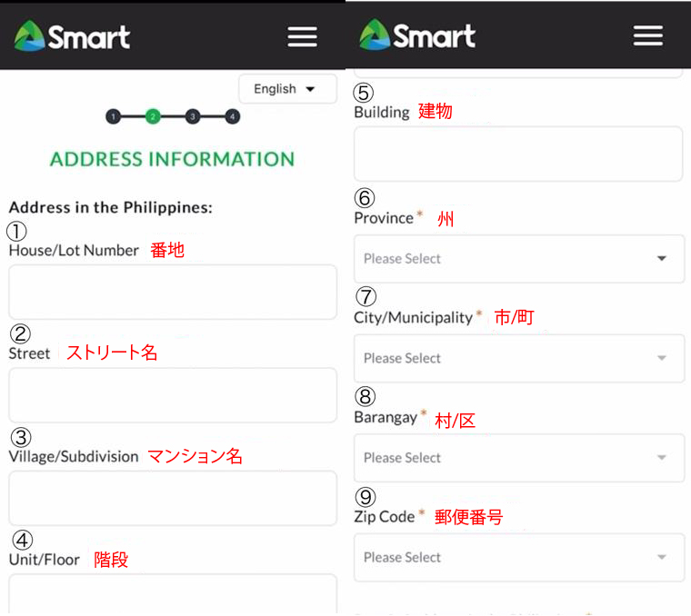Image resolution: width=691 pixels, height=616 pixels.
Task: Open the Zip Code dropdown
Action: (x=518, y=557)
